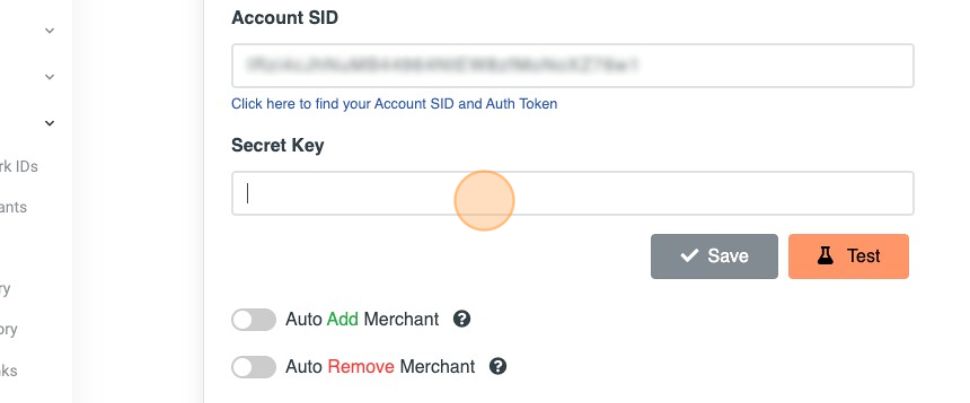Focus the Secret Key input field
970x403 pixels.
click(x=572, y=193)
